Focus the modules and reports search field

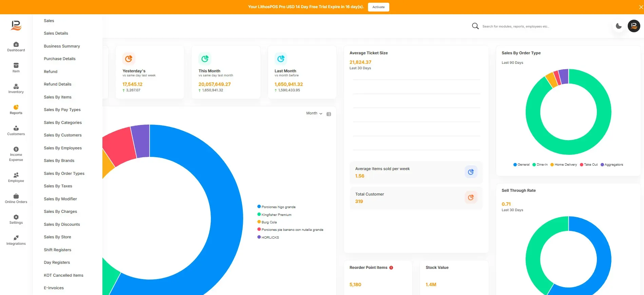tap(515, 26)
